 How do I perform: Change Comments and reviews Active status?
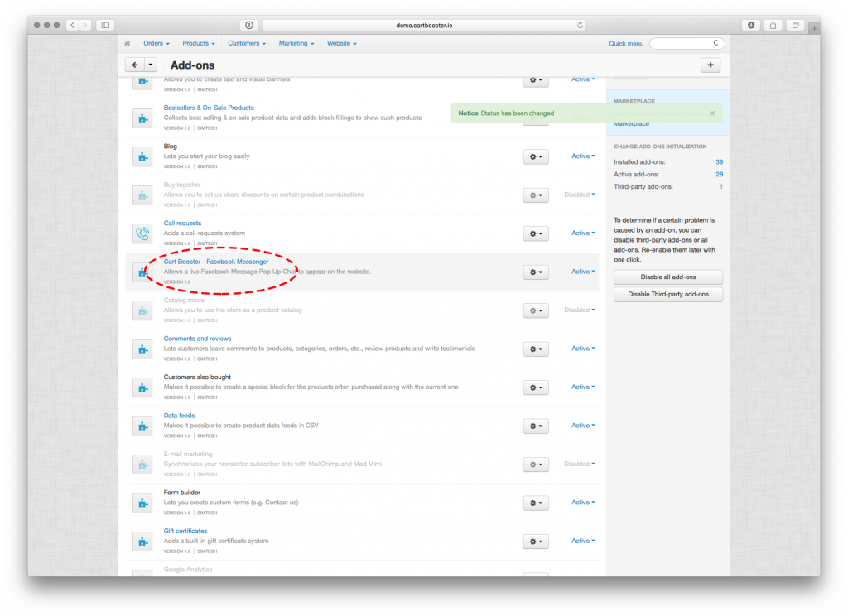point(583,349)
